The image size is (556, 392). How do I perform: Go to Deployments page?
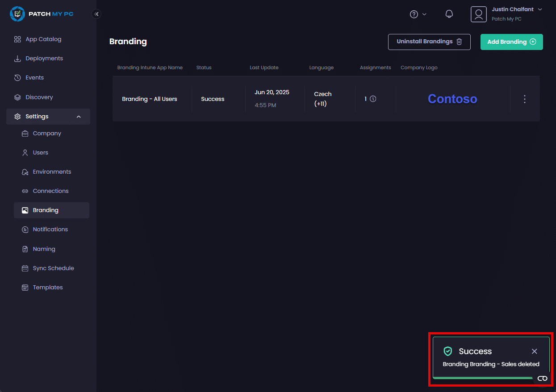(x=44, y=58)
